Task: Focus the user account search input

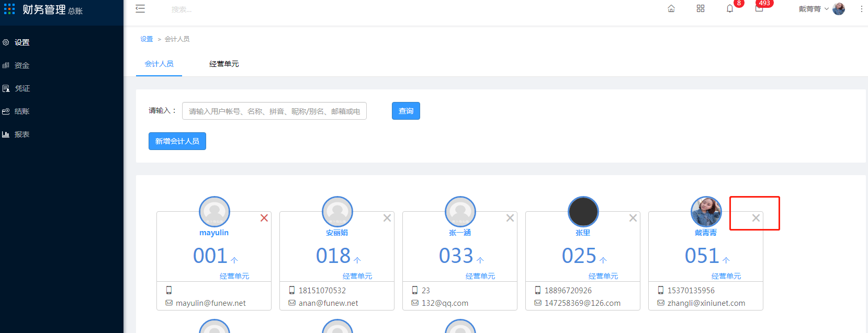Action: tap(274, 111)
